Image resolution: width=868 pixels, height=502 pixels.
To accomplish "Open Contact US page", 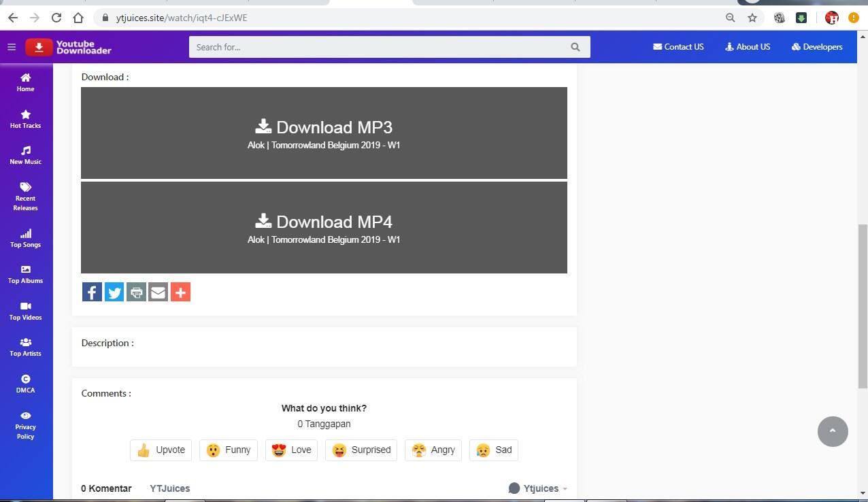I will pos(678,47).
